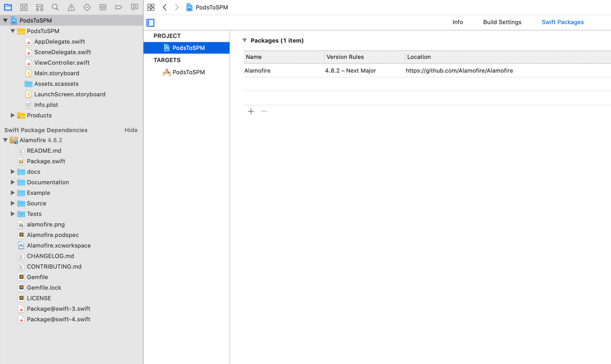Open the Symbol navigator icon
Viewport: 611px width, 364px height.
click(39, 7)
